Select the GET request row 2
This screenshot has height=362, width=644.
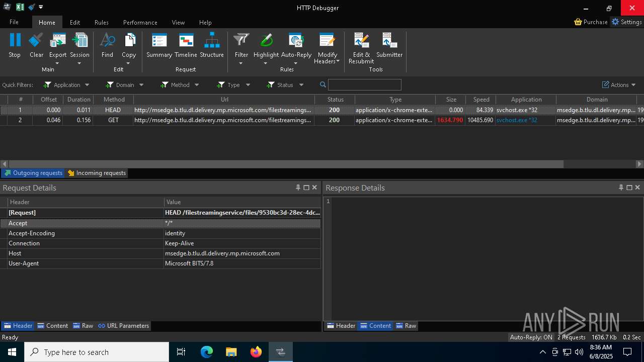pos(322,120)
